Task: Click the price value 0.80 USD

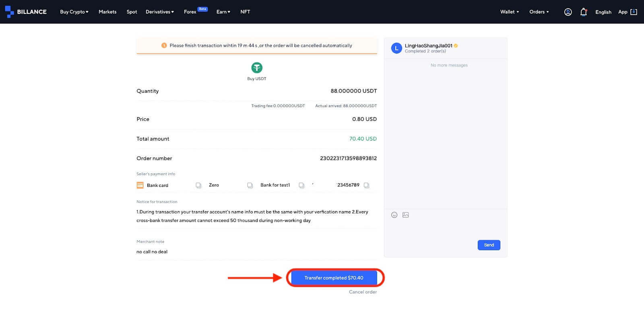Action: [x=364, y=119]
